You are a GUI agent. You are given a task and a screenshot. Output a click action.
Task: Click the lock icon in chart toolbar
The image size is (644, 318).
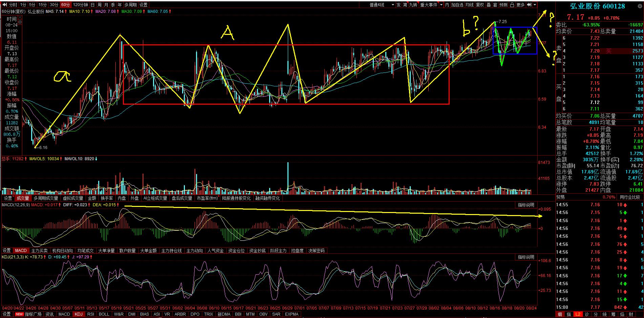pyautogui.click(x=512, y=5)
